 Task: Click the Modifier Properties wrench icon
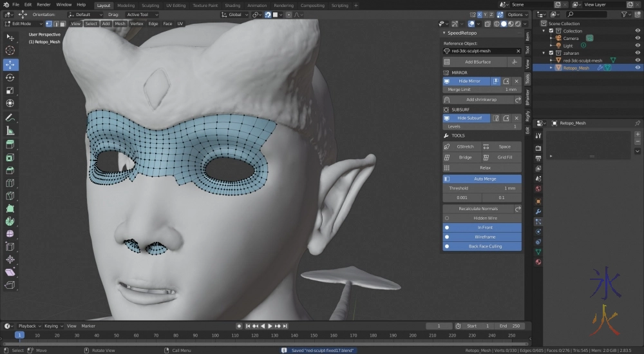pos(538,211)
